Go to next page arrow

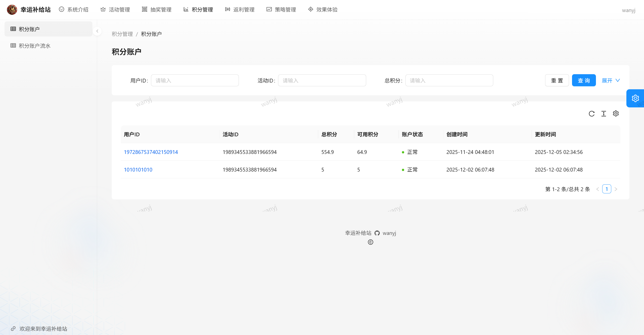[616, 189]
